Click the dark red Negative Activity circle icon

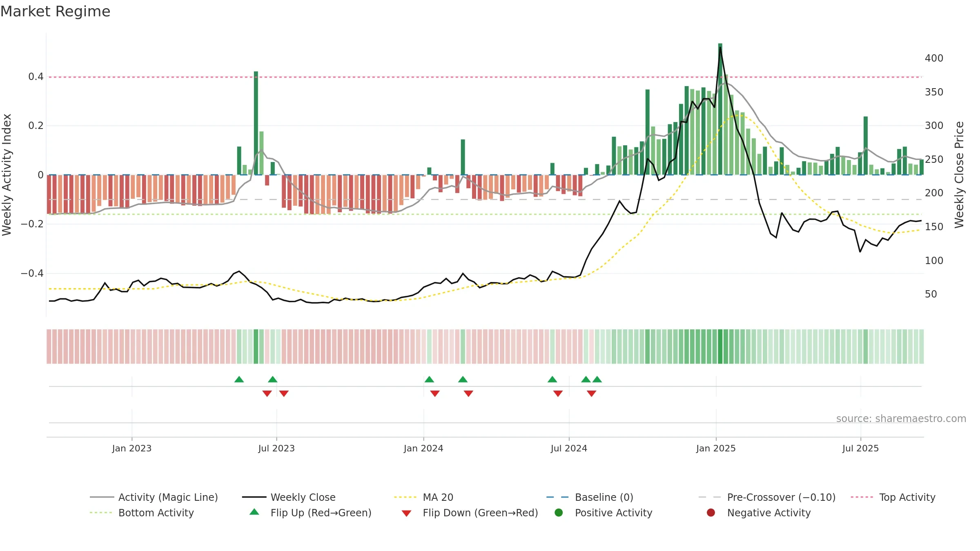point(711,512)
